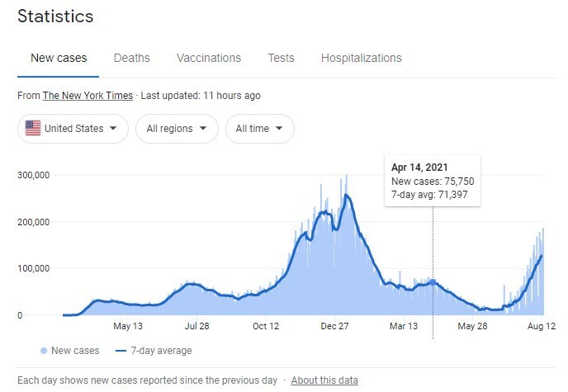Select the Hospitalizations tab
Screen dimensions: 568x392
361,58
